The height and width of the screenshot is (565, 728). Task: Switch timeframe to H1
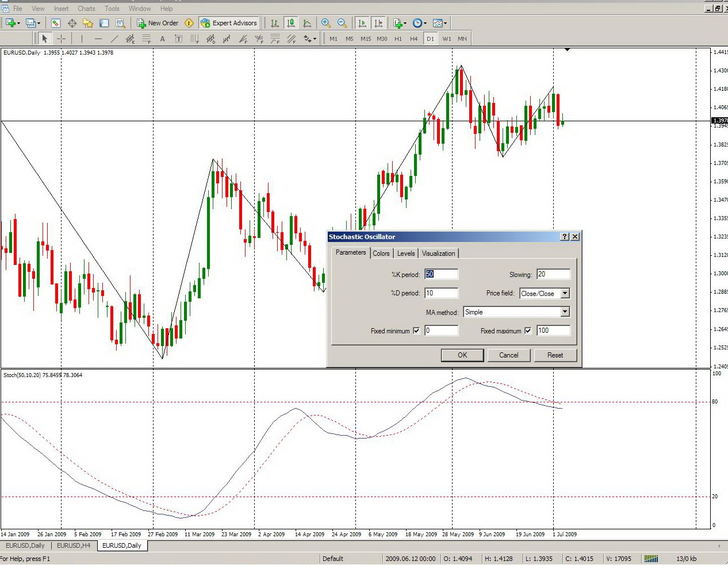tap(398, 39)
